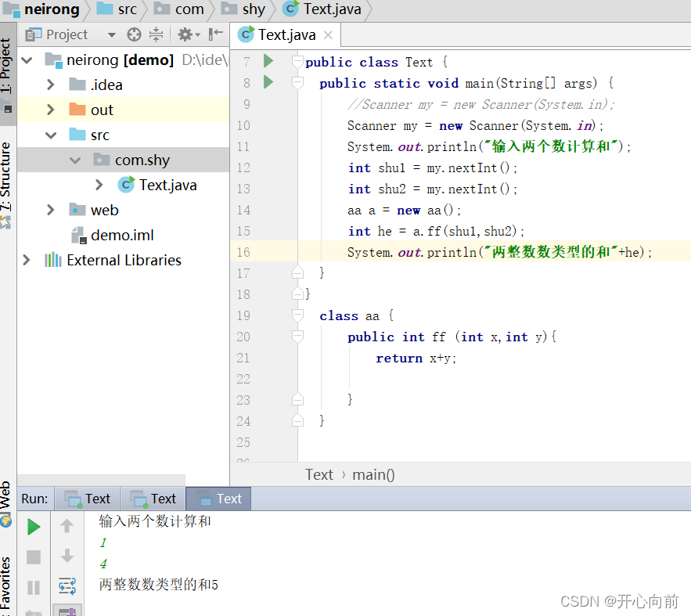Expand the out folder
This screenshot has width=691, height=616.
click(x=51, y=110)
